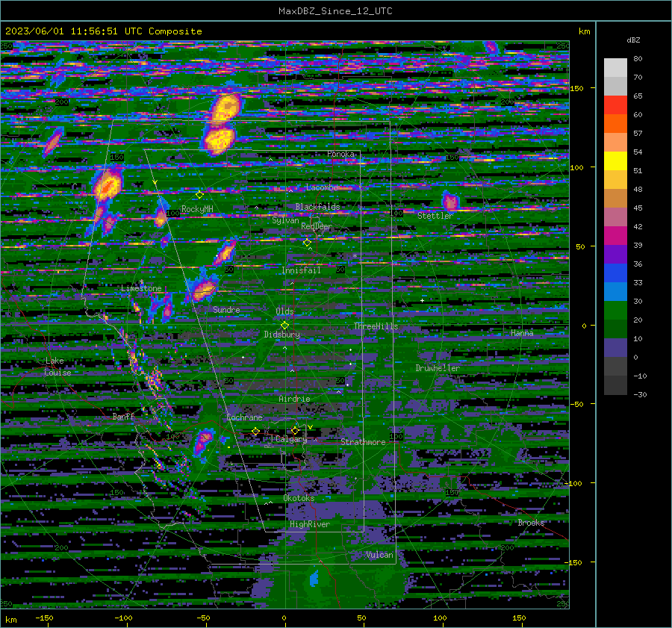The height and width of the screenshot is (628, 672).
Task: Click the Innisfail city label
Action: click(x=301, y=270)
